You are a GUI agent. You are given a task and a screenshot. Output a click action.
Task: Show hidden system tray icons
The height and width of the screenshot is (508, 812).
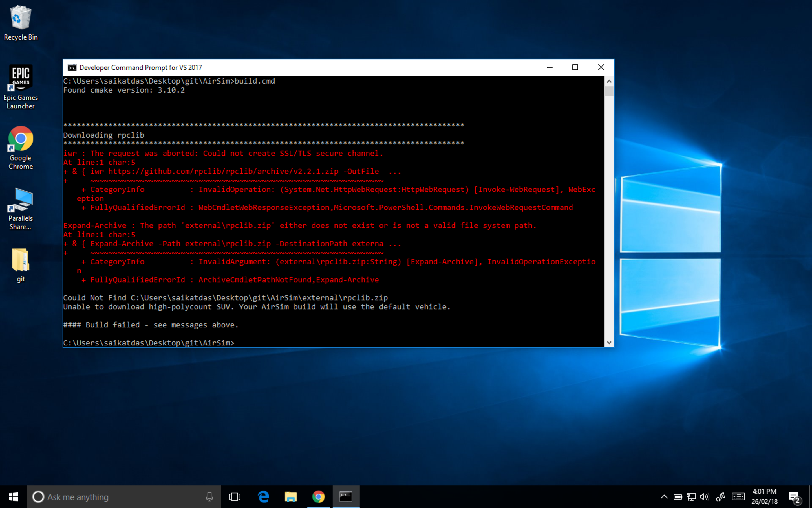pos(664,497)
